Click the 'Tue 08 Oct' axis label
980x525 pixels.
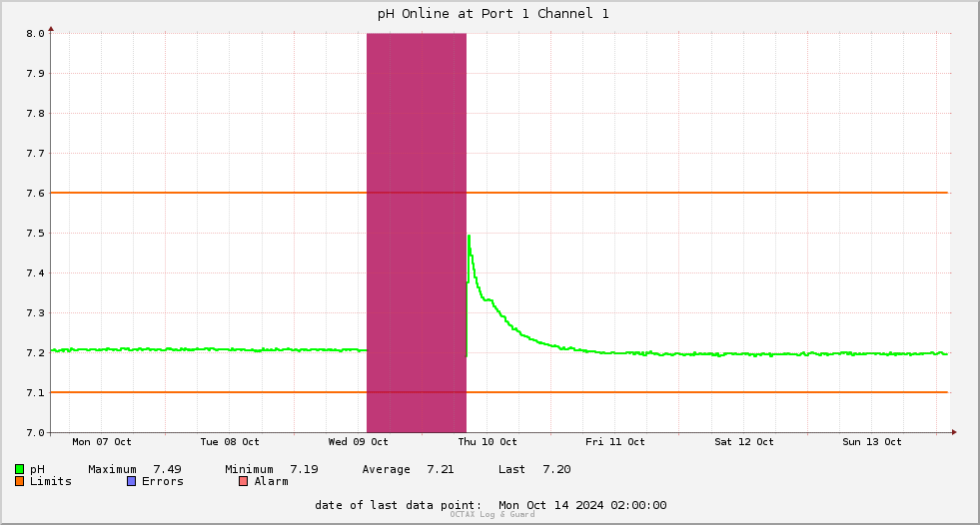[x=230, y=441]
